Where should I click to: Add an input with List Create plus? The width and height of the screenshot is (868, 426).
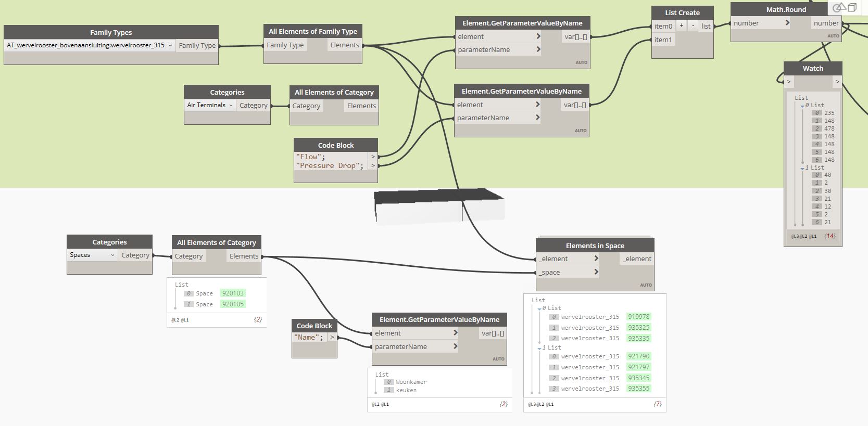click(681, 25)
